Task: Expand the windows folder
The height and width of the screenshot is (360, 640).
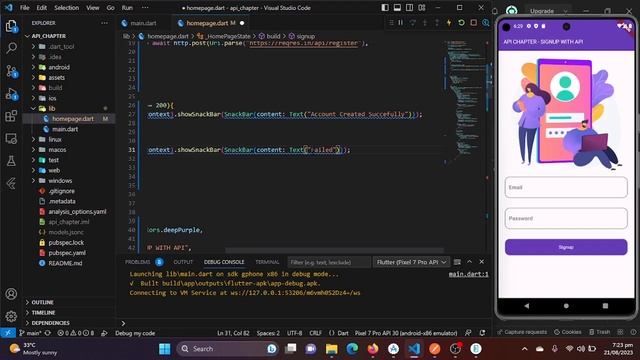Action: pos(60,181)
